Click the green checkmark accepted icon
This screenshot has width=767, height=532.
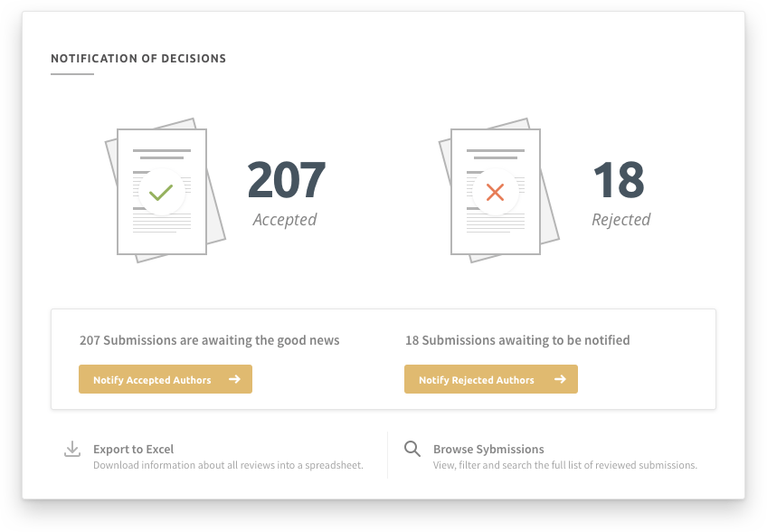pyautogui.click(x=161, y=192)
